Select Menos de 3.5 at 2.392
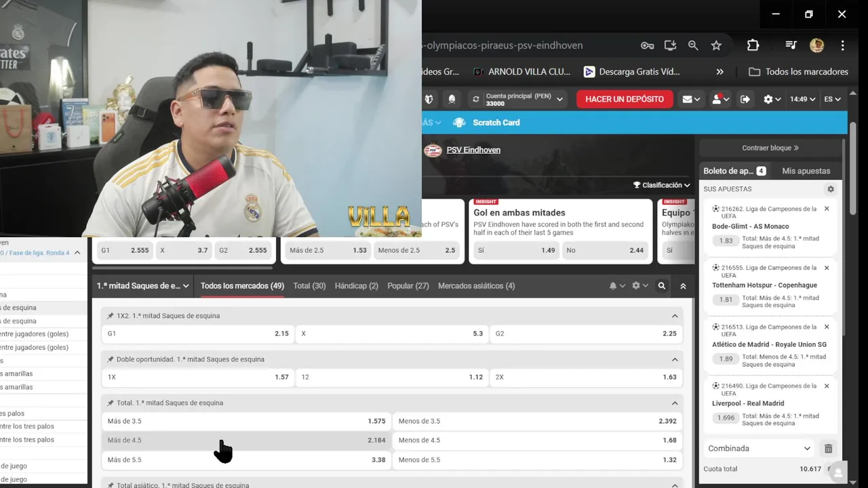The height and width of the screenshot is (488, 868). click(538, 421)
